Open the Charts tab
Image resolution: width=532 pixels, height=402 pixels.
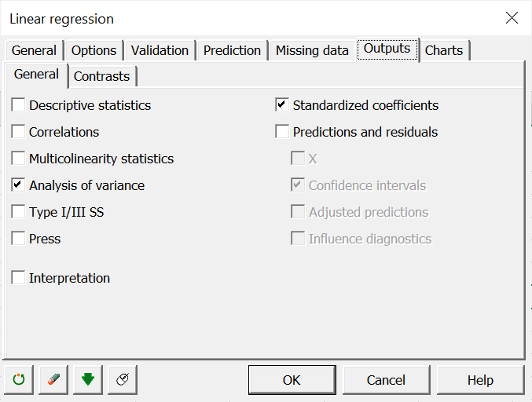point(444,50)
